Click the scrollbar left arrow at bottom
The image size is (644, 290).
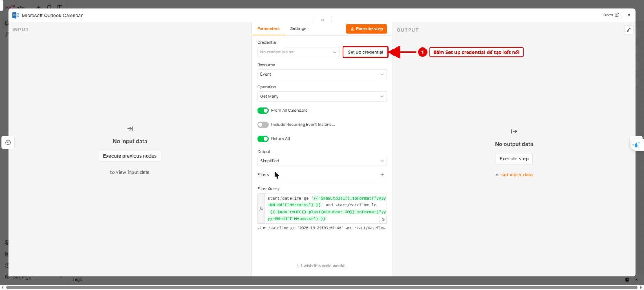[x=2, y=287]
